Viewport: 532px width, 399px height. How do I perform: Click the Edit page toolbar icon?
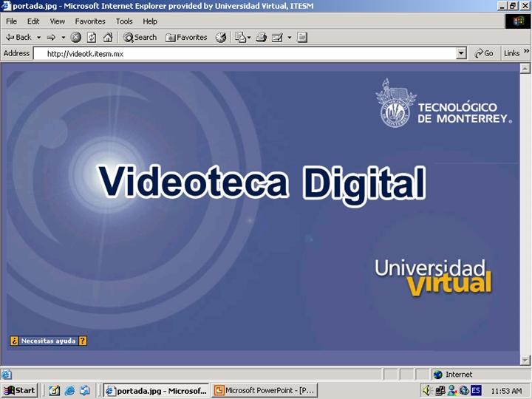[x=277, y=38]
